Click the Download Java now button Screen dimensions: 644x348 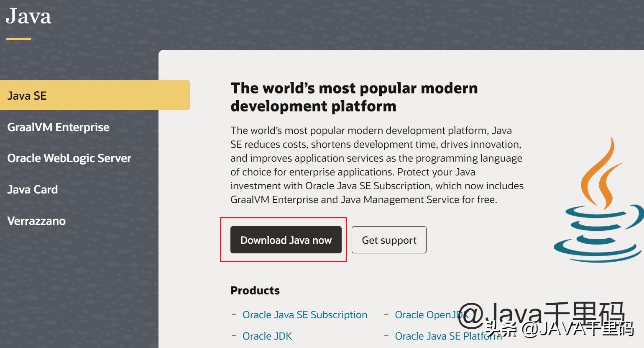286,240
